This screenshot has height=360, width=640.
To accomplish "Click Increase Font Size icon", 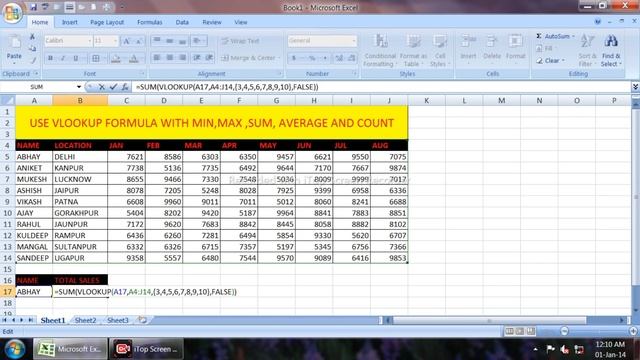I will pyautogui.click(x=127, y=41).
